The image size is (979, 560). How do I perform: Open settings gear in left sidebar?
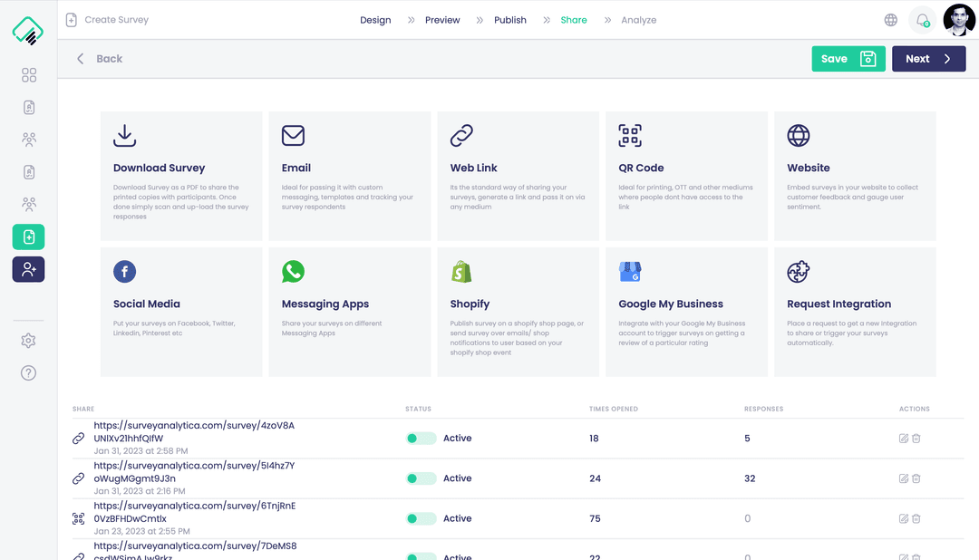[29, 341]
